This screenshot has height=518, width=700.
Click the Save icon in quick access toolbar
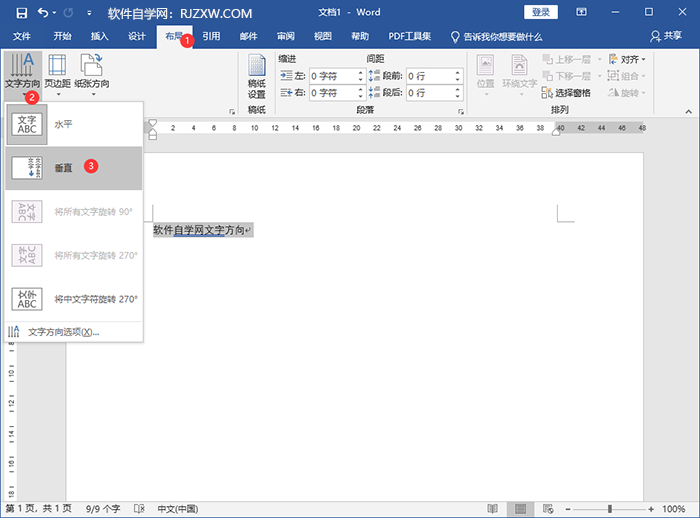tap(21, 13)
